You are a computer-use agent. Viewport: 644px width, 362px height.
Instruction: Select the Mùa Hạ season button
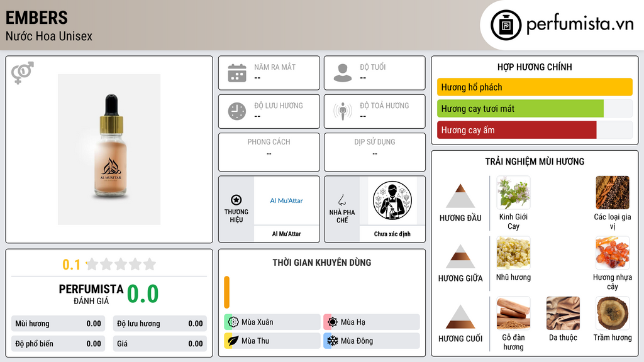[x=372, y=322]
